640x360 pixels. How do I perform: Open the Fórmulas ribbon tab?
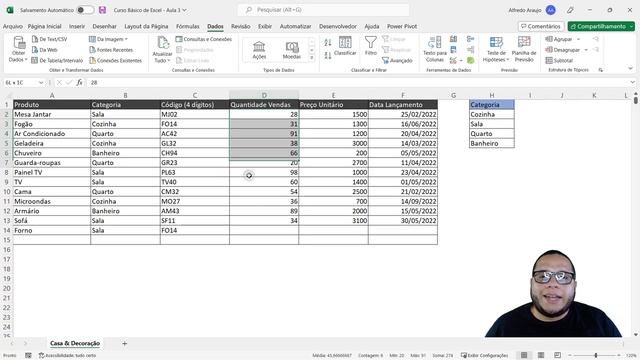click(188, 26)
